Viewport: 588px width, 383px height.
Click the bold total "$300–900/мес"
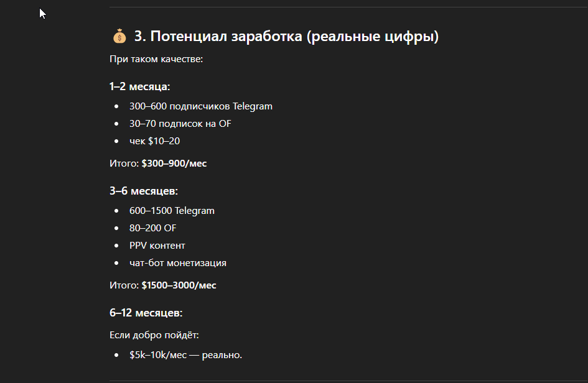[x=174, y=164]
